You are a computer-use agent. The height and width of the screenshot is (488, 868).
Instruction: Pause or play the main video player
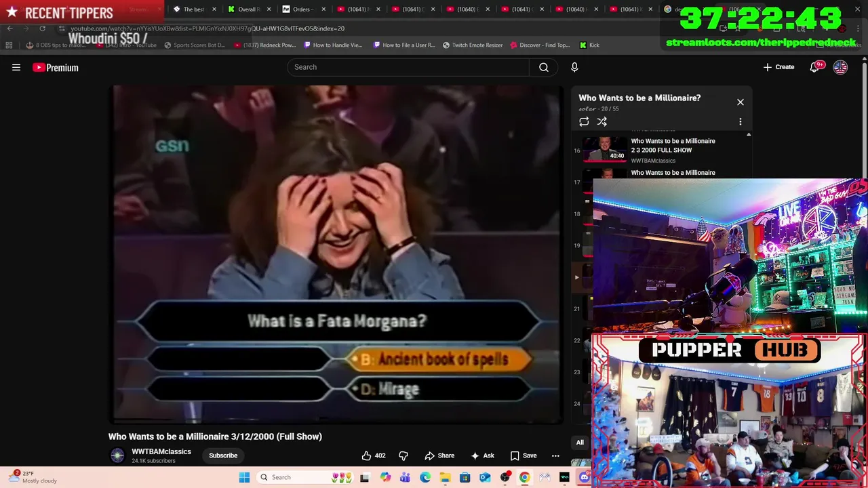click(x=336, y=253)
